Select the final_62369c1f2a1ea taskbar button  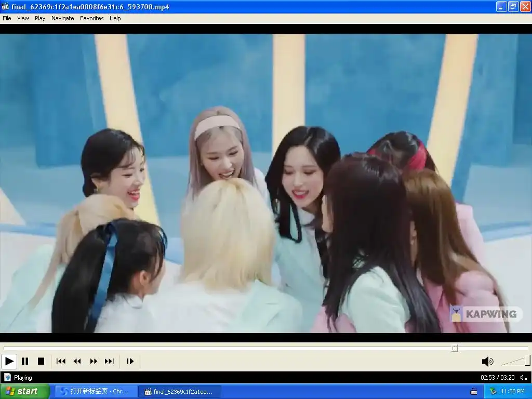coord(180,392)
